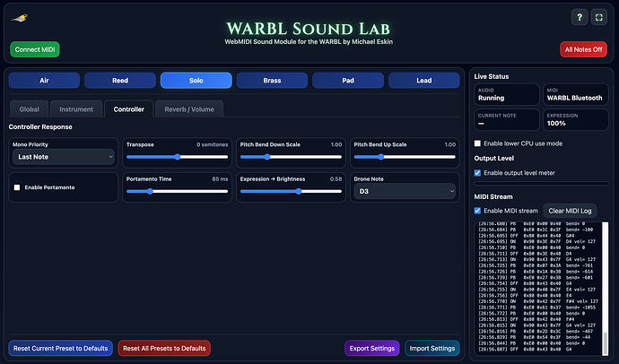Select the Pad preset

coord(348,81)
